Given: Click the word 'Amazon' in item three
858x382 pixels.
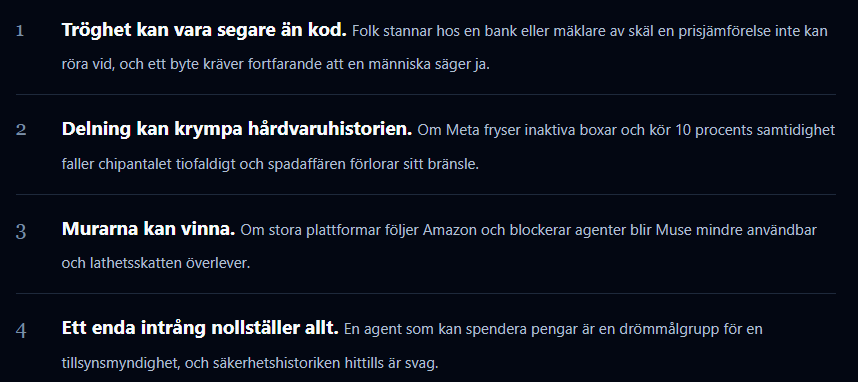Looking at the screenshot, I should tap(450, 230).
